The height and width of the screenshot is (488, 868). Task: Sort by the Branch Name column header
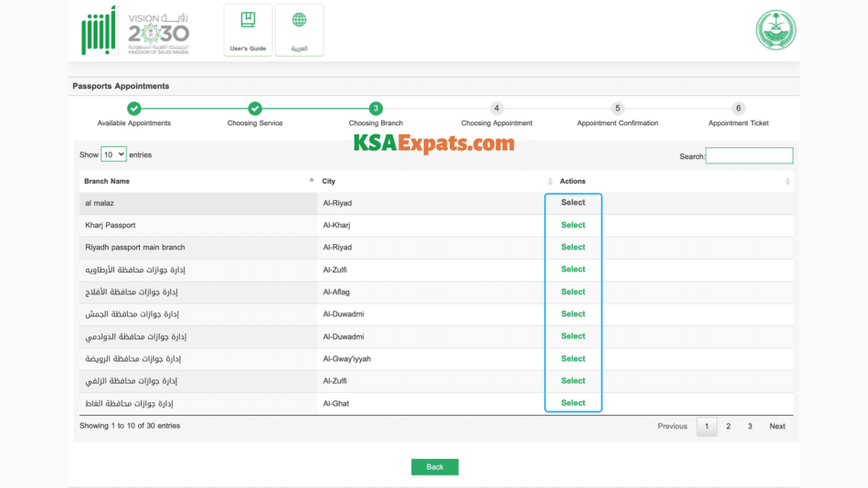pos(107,181)
